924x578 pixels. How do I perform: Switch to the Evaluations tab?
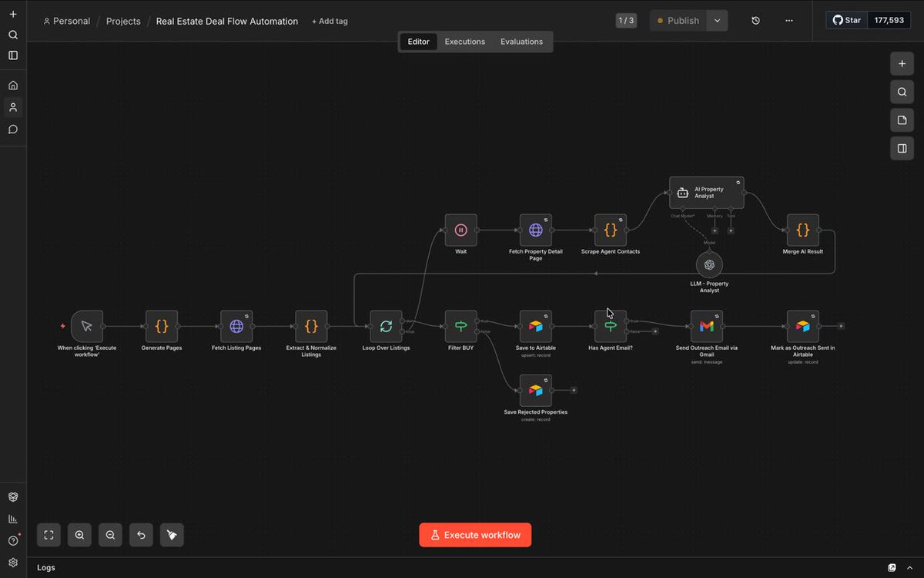[521, 42]
